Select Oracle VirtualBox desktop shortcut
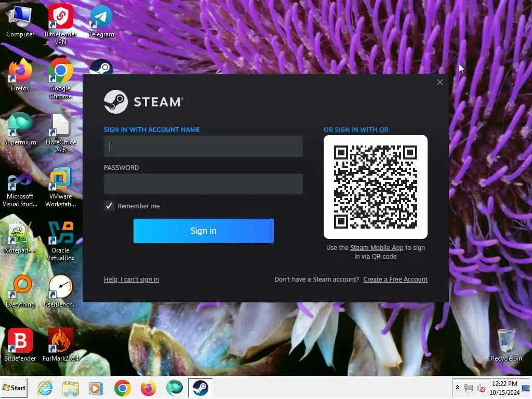532x399 pixels. tap(60, 242)
